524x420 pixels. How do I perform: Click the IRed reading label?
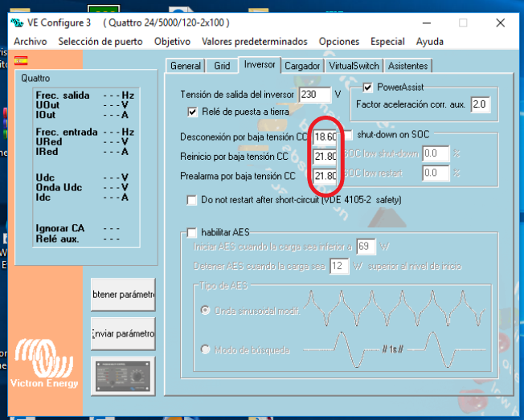click(47, 152)
